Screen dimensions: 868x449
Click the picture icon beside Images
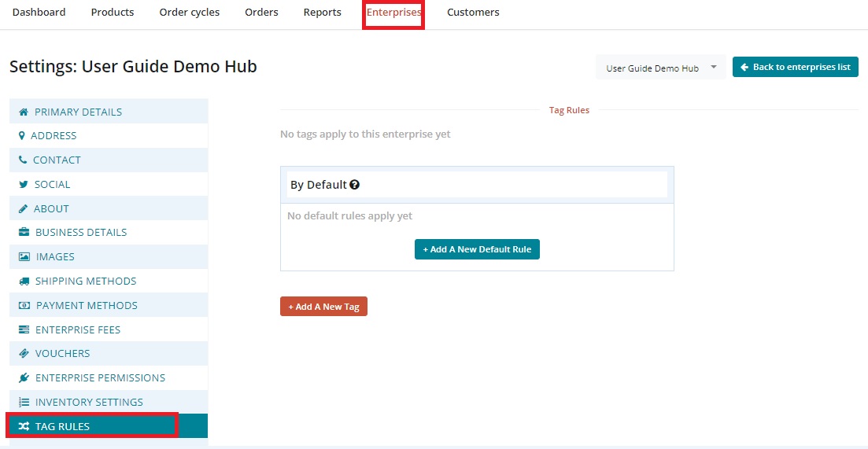tap(24, 256)
